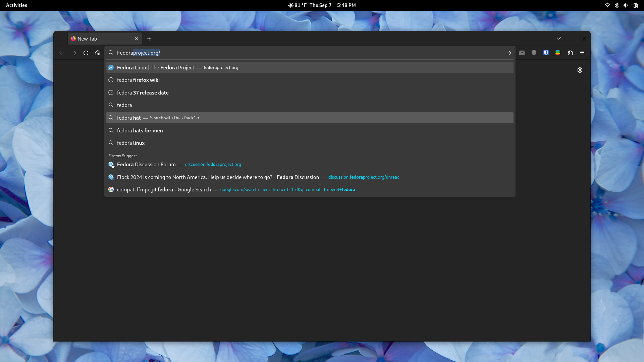Open the Activities overview

point(16,5)
